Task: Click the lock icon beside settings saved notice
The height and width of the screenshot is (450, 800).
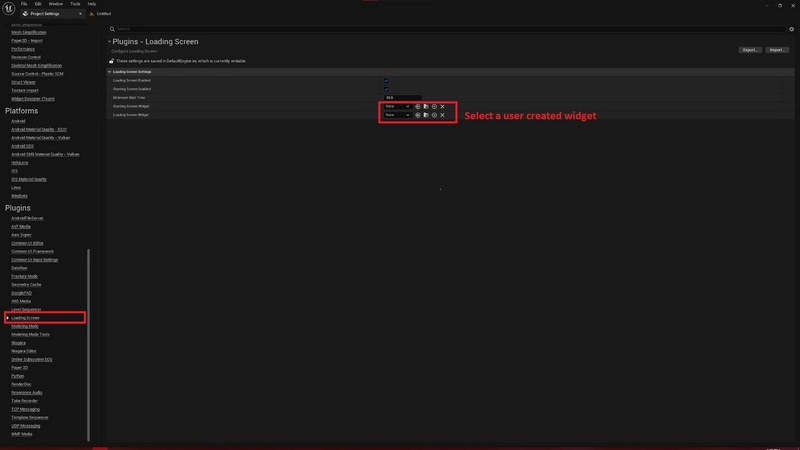Action: coord(111,60)
